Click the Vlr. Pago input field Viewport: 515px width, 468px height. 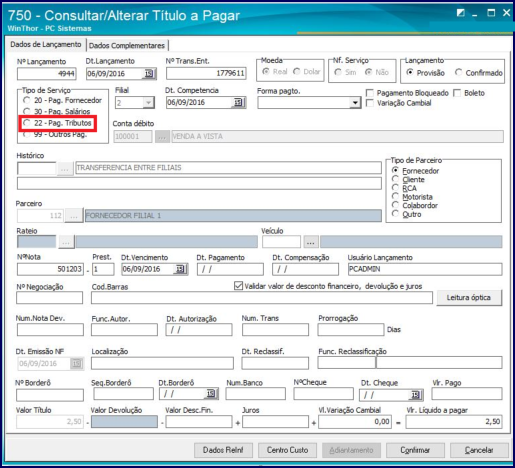point(467,394)
